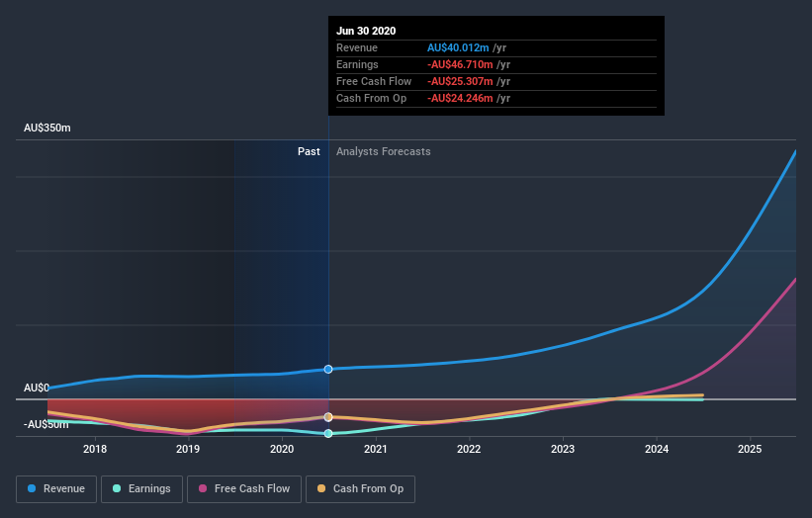Click the -AU$50m y-axis label
This screenshot has height=518, width=812.
(46, 424)
